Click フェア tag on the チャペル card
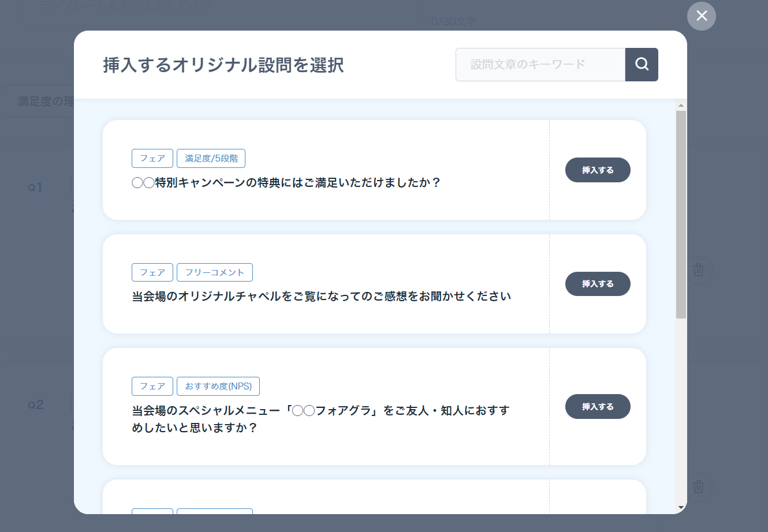The image size is (768, 532). (152, 272)
